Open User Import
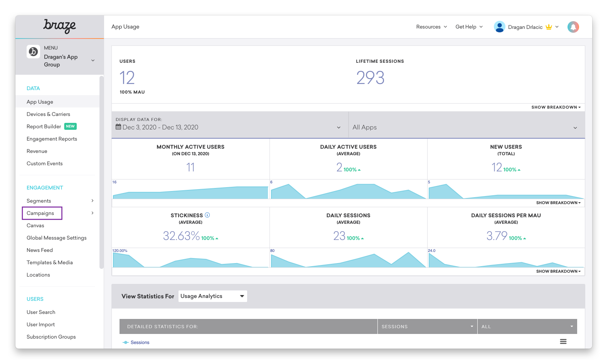Viewport: 608px width, 364px height. point(40,324)
